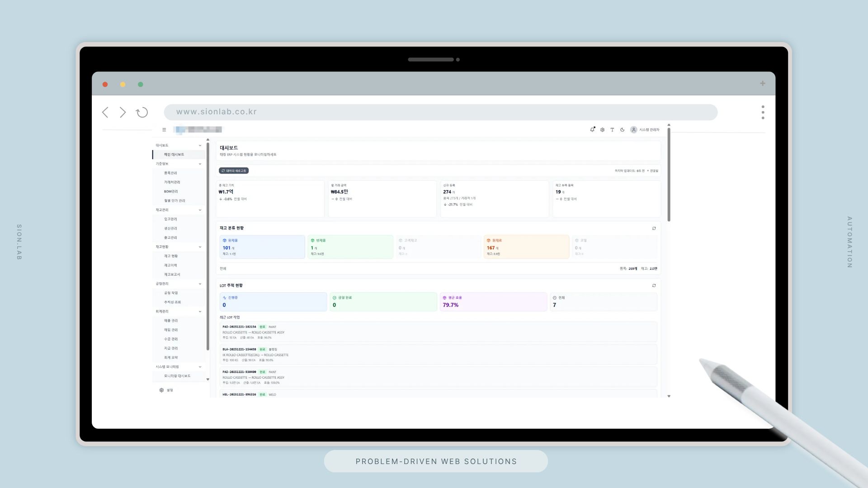Screen dimensions: 868x488
Task: Click the 데이터 새로고침 button
Action: click(x=234, y=171)
